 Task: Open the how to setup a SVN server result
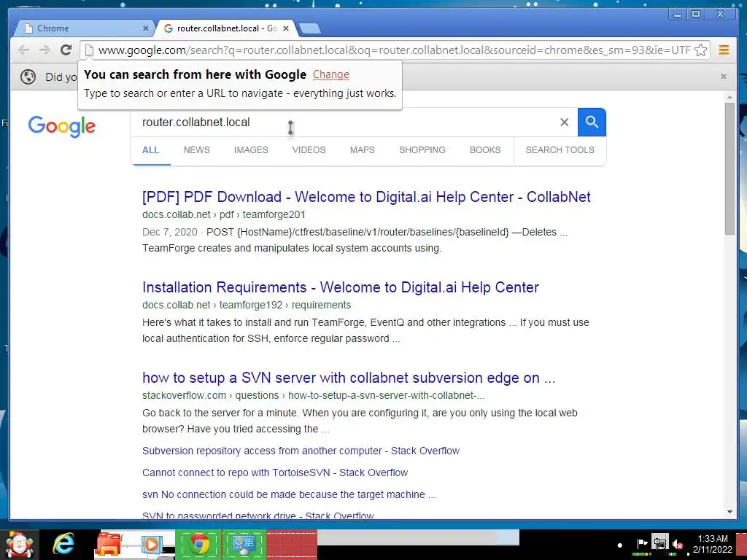pos(349,378)
